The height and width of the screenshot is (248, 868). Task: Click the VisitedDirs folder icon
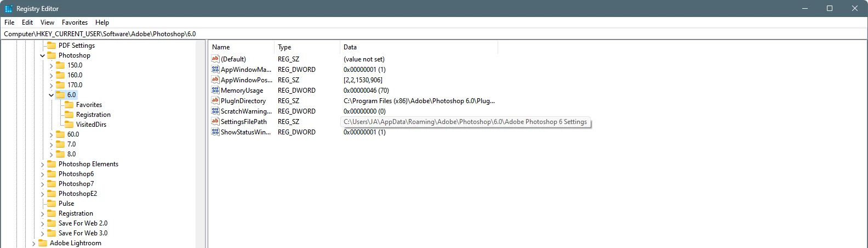[69, 125]
